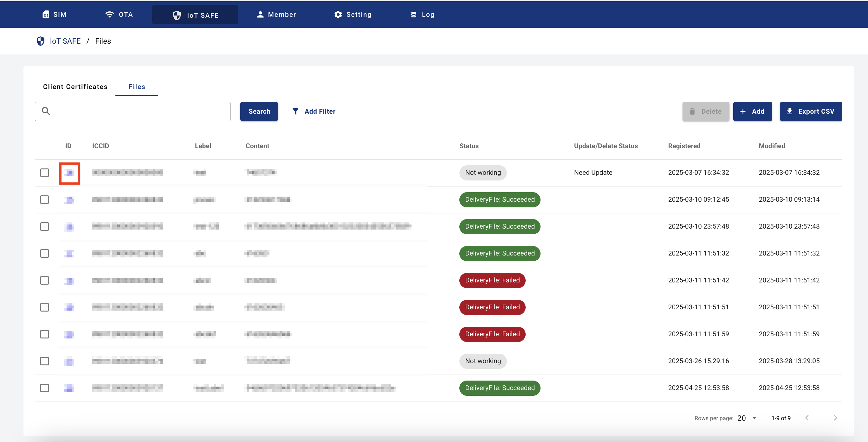The width and height of the screenshot is (868, 442).
Task: Select the Files tab
Action: click(137, 86)
